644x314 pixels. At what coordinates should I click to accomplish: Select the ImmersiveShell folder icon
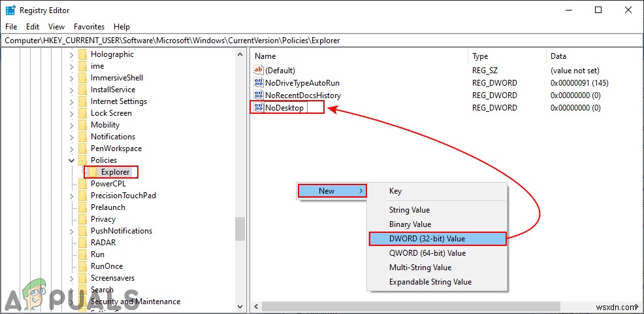pos(82,78)
